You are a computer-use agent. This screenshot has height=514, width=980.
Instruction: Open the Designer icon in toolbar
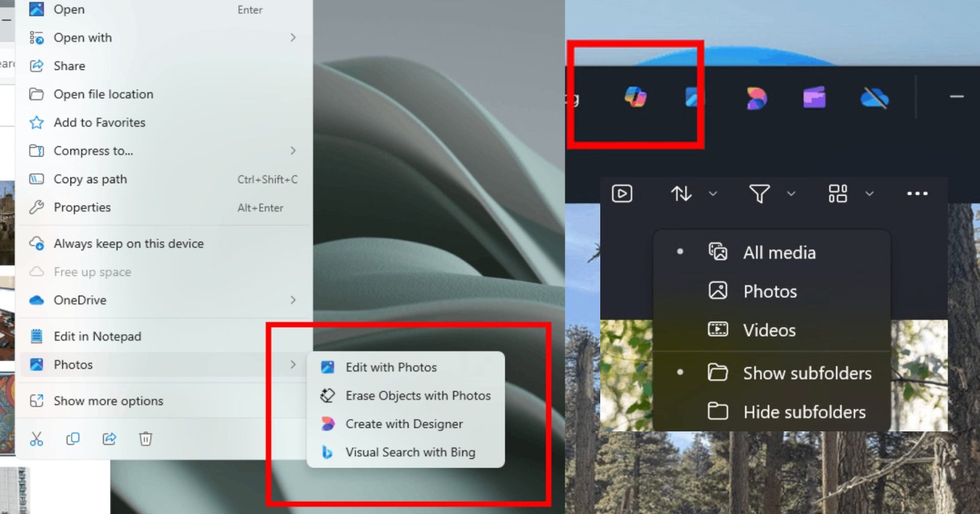(x=756, y=98)
